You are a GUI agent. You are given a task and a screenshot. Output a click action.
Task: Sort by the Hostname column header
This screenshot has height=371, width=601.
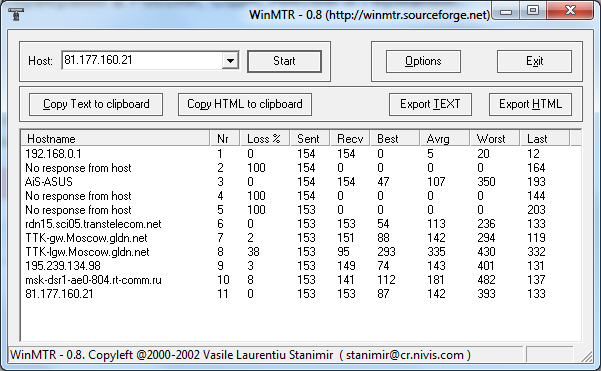[115, 138]
